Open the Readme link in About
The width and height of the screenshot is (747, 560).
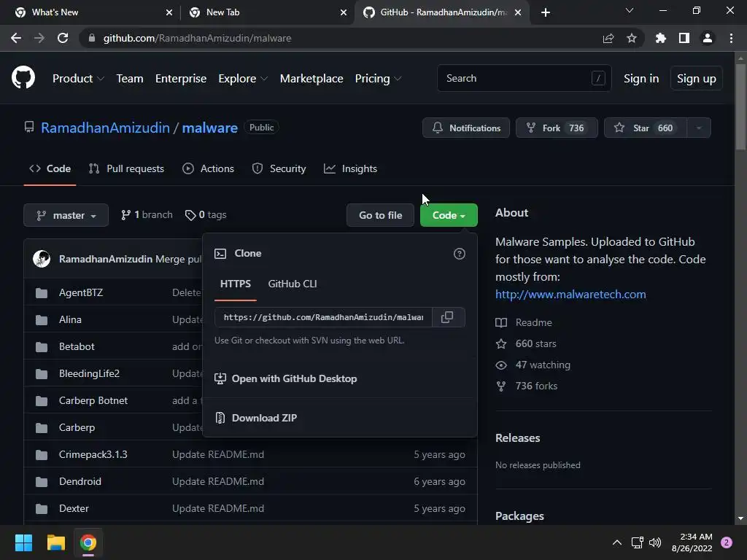click(524, 322)
